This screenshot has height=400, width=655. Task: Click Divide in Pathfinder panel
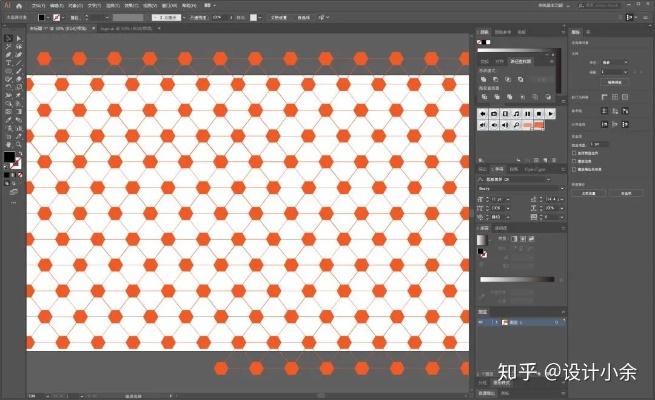click(484, 97)
